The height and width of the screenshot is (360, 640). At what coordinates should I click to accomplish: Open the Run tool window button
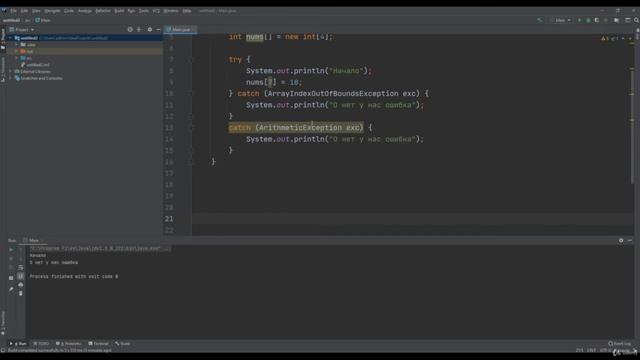(x=18, y=344)
